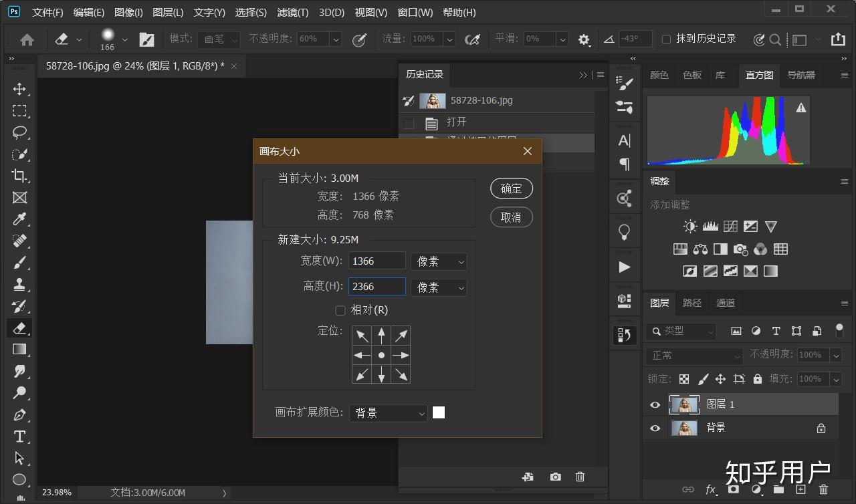This screenshot has height=504, width=856.
Task: Delete current state trash icon in History
Action: point(580,477)
